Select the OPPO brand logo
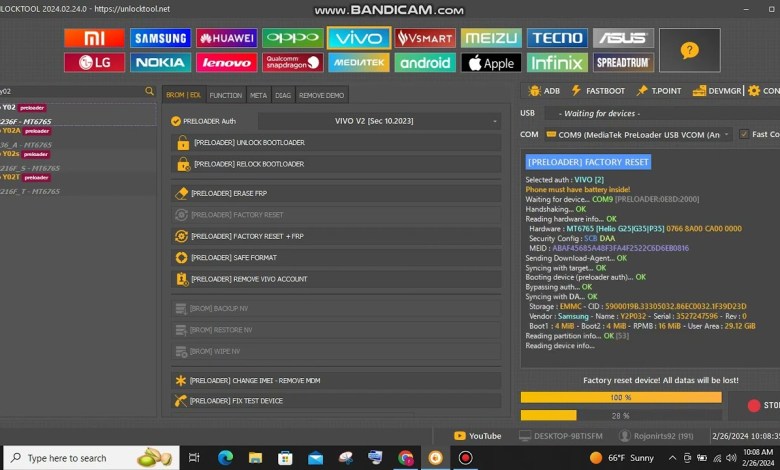Screen dimensions: 780x470 [x=292, y=38]
